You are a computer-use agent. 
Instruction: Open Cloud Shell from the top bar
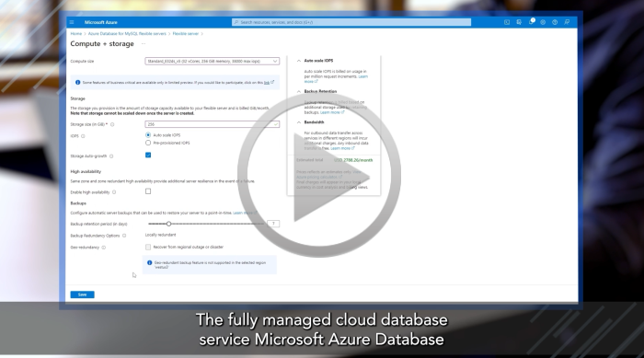[x=507, y=22]
